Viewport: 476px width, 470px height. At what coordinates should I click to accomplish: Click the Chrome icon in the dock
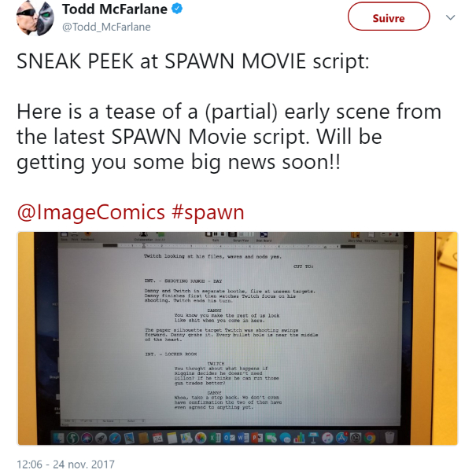tap(370, 438)
